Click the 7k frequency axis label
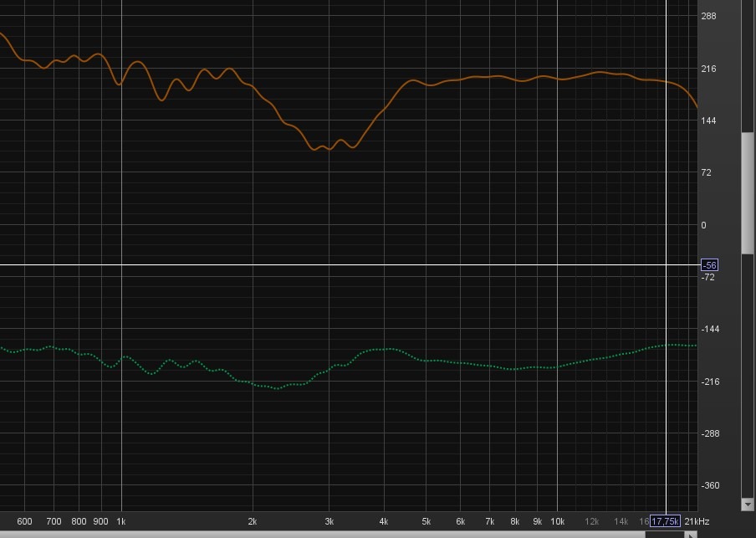Viewport: 756px width, 538px height. pyautogui.click(x=490, y=521)
